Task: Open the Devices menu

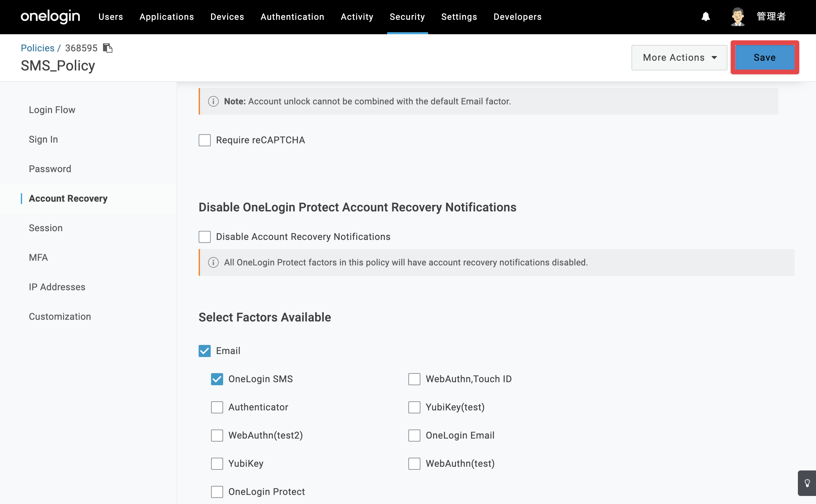Action: point(227,17)
